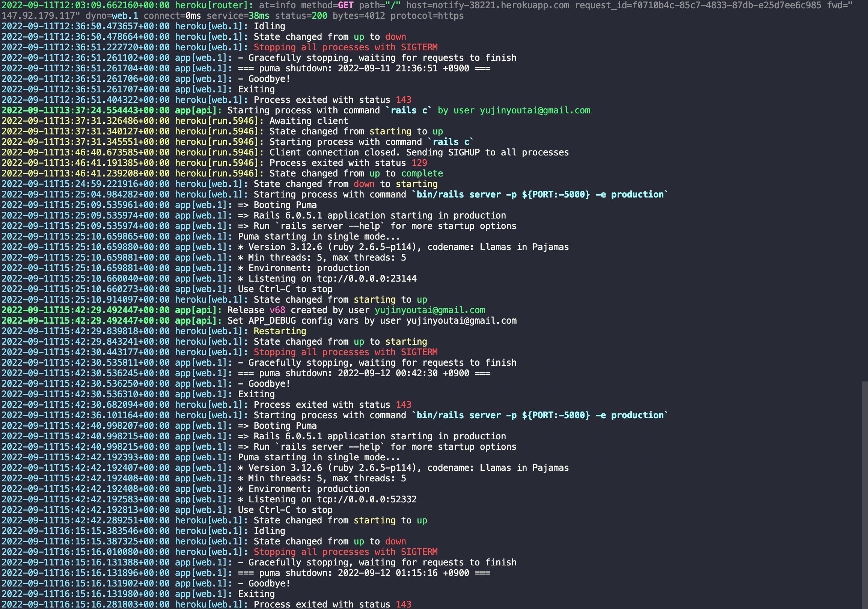
Task: Click status 143 on the 12:36:51 line
Action: tap(403, 100)
